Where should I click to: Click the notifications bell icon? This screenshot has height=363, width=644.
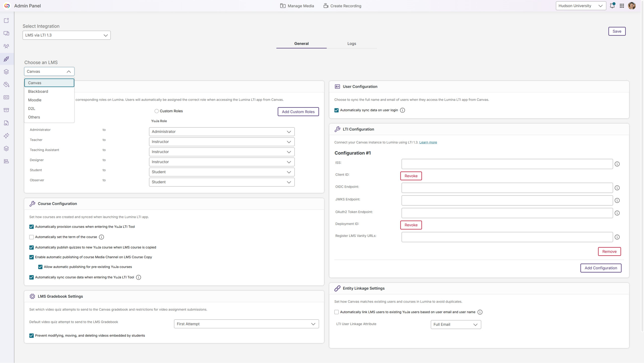[x=612, y=6]
